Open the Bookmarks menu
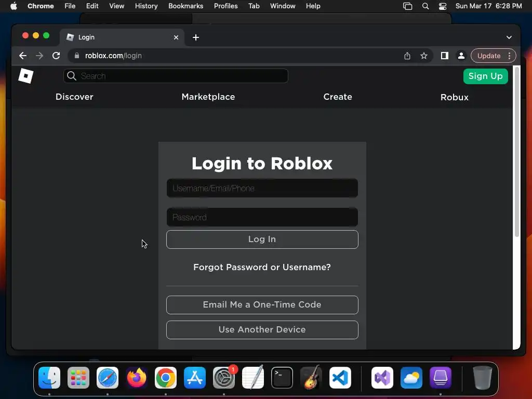 click(x=186, y=6)
